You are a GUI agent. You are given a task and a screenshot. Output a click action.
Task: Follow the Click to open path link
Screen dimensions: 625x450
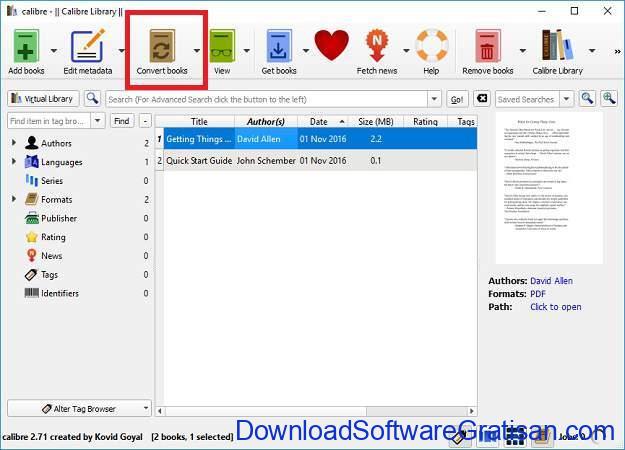click(556, 307)
